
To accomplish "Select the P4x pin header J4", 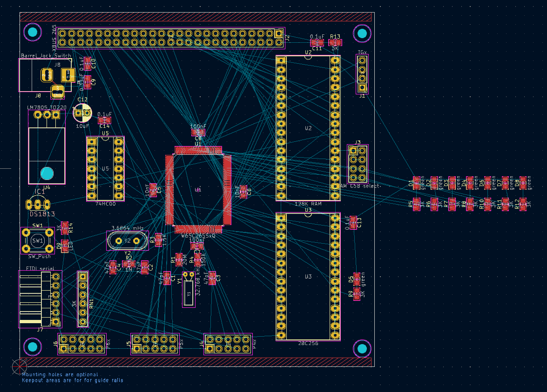I will point(228,344).
